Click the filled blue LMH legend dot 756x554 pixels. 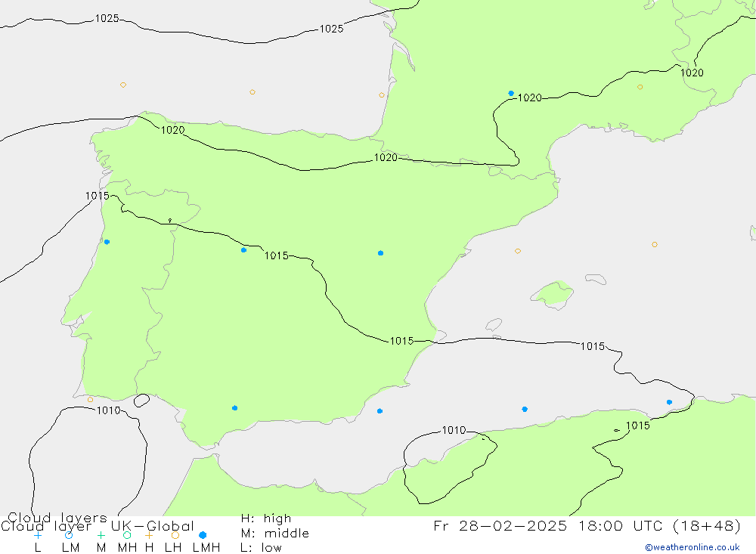coord(203,535)
